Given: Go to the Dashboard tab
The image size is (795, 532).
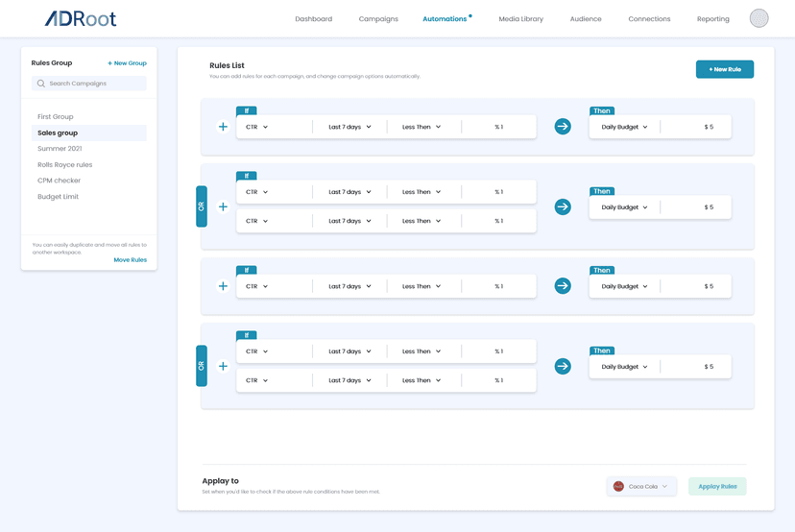Looking at the screenshot, I should pos(313,19).
